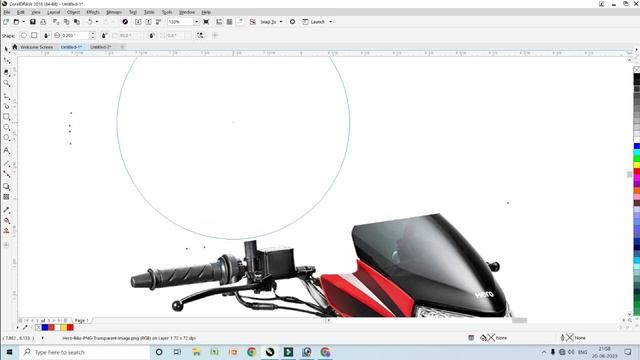
Task: Select the Color Eyedropper tool
Action: click(x=7, y=210)
